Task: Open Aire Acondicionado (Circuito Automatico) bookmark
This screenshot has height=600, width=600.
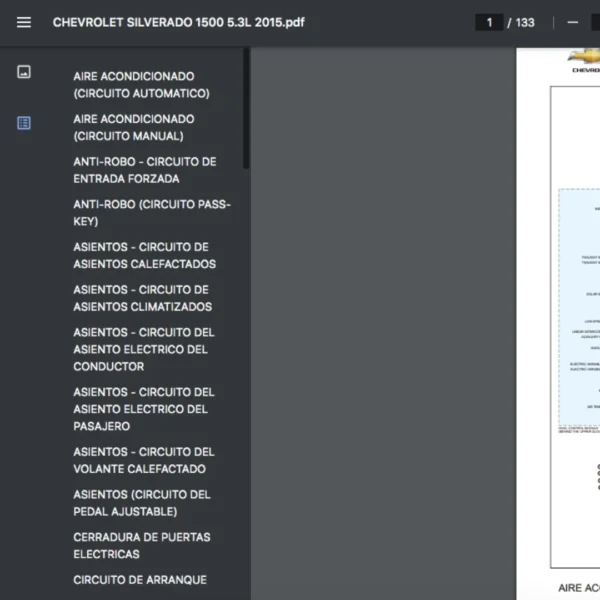Action: tap(141, 84)
